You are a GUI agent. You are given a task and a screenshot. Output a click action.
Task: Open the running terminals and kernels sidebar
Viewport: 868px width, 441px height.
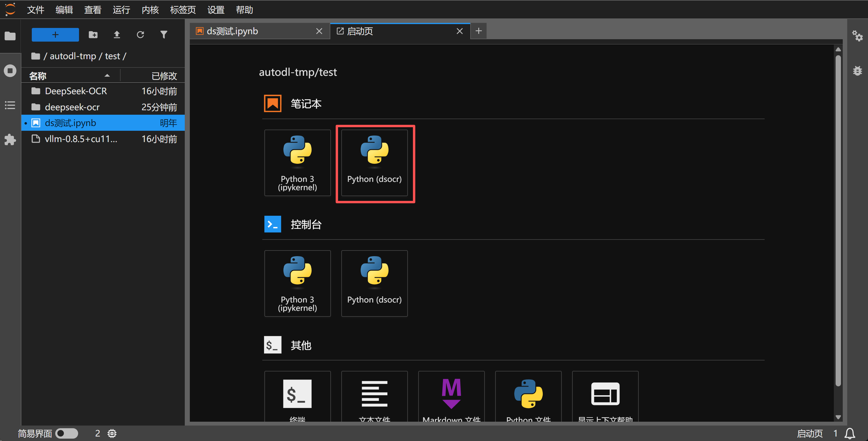click(x=10, y=71)
